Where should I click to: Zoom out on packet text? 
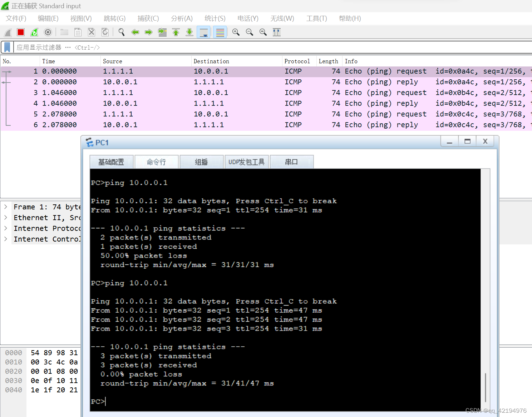250,33
